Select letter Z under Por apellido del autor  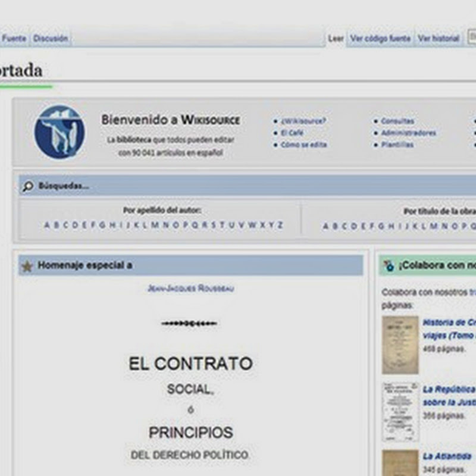coord(280,225)
